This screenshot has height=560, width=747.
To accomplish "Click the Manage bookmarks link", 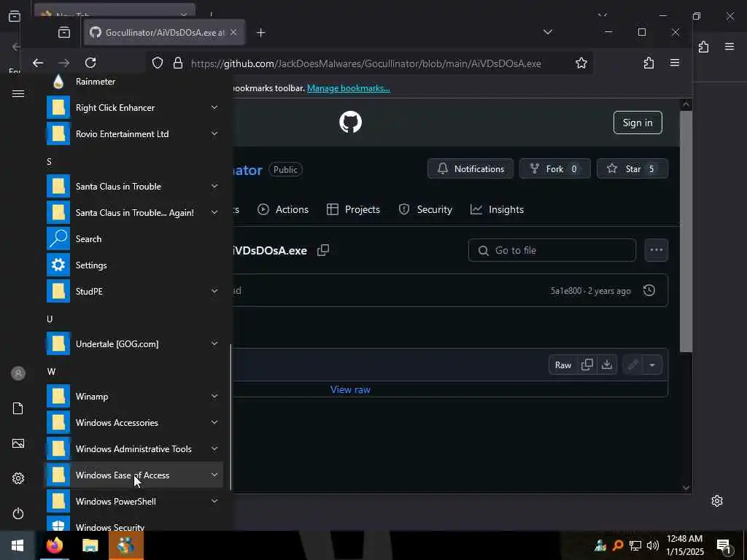I will tap(348, 88).
